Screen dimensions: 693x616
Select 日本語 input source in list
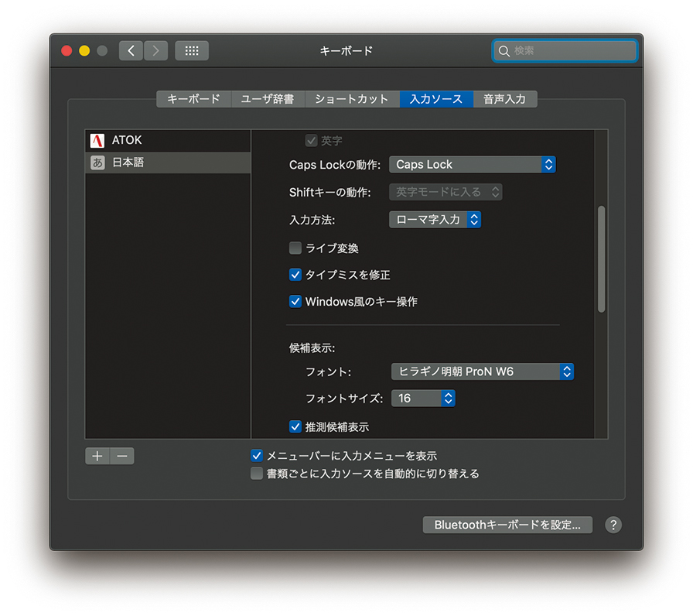(x=167, y=163)
